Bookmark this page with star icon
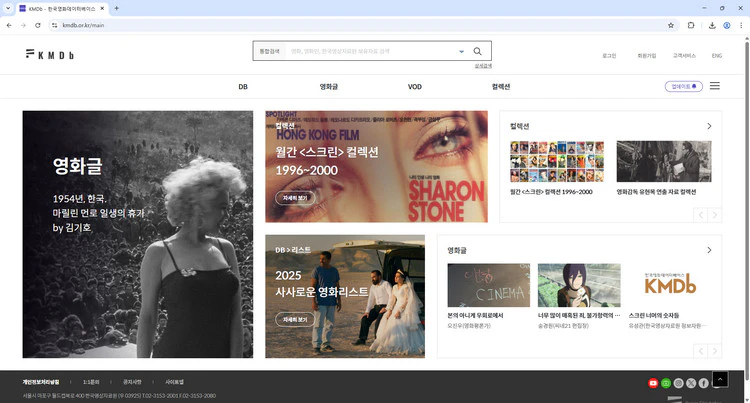 point(670,25)
